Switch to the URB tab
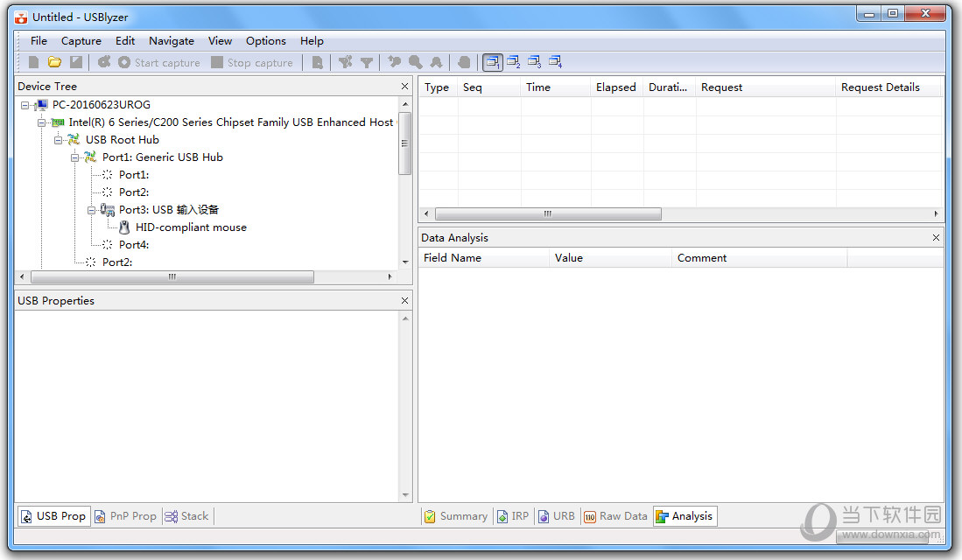962x560 pixels. (557, 516)
